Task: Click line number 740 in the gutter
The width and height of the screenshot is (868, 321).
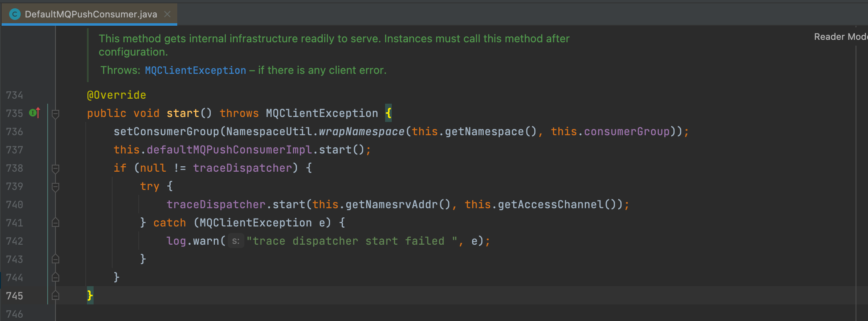Action: (14, 204)
